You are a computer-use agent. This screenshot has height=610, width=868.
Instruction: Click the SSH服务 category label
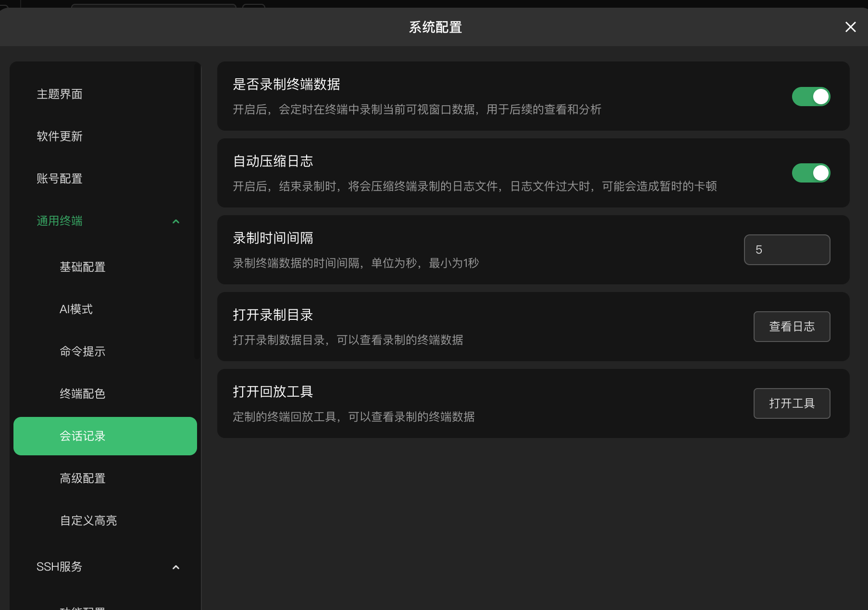pos(60,567)
